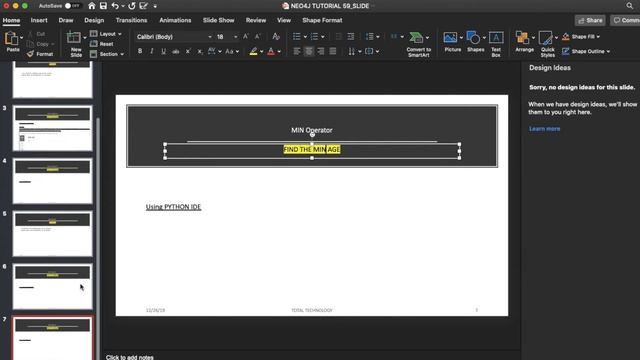Switch to the Slide Show tab
The image size is (640, 360).
point(218,20)
